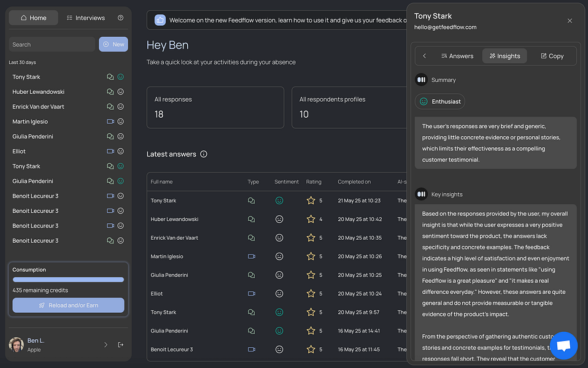Click the star rating icon in Huber Lewandowski row

coord(311,219)
